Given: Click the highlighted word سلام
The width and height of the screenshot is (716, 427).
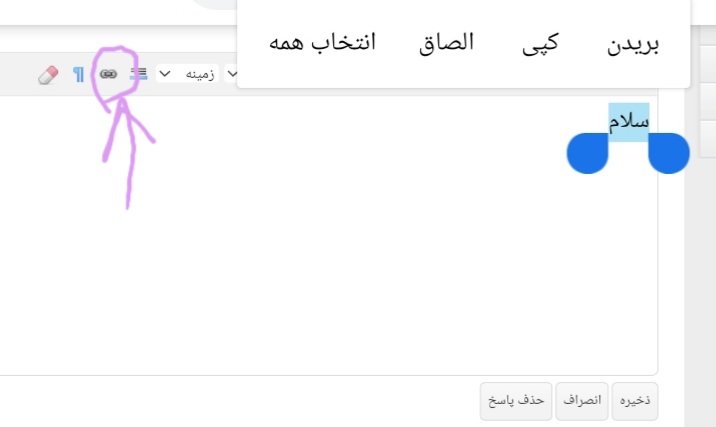Looking at the screenshot, I should [x=629, y=122].
